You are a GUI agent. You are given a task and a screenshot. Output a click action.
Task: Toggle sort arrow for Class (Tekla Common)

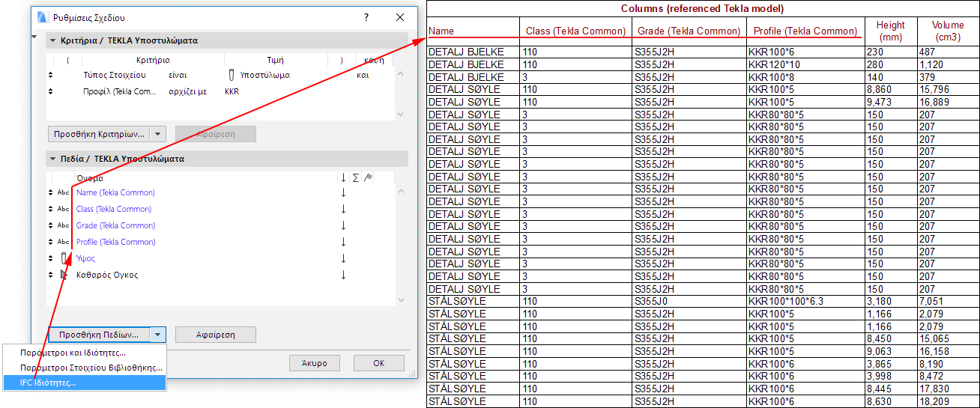click(343, 209)
